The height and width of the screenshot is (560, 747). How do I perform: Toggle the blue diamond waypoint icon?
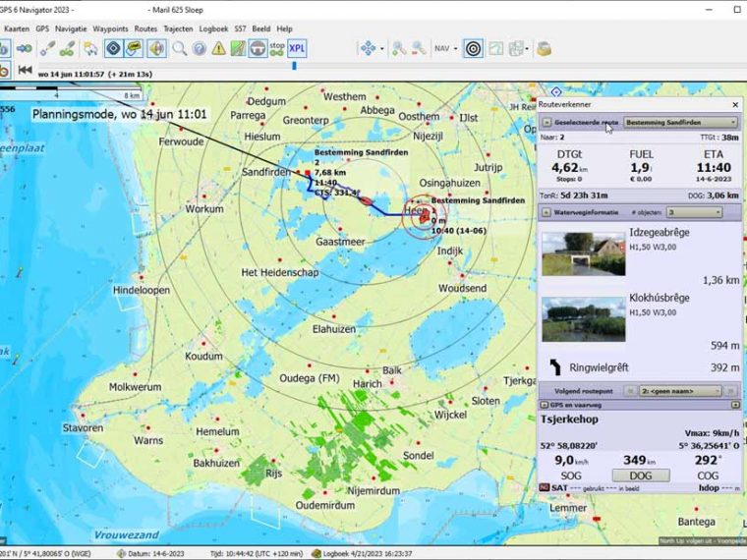coord(113,48)
